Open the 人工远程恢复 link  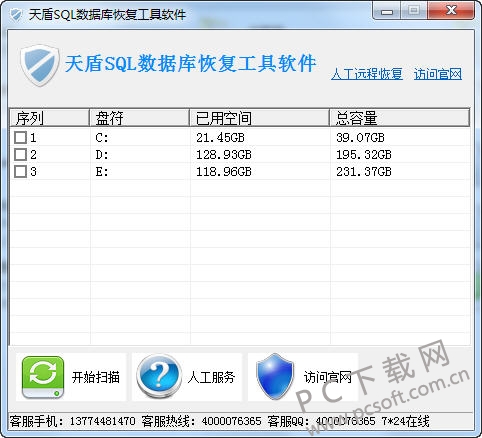[x=367, y=74]
